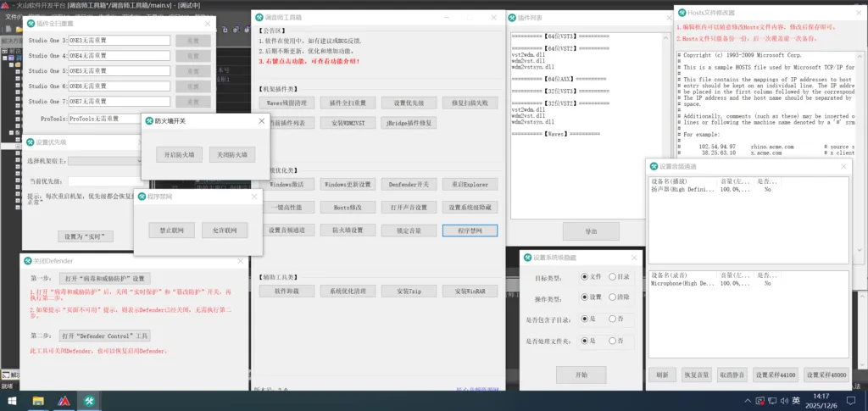Click 重启Explorer button
868x411 pixels.
(470, 184)
